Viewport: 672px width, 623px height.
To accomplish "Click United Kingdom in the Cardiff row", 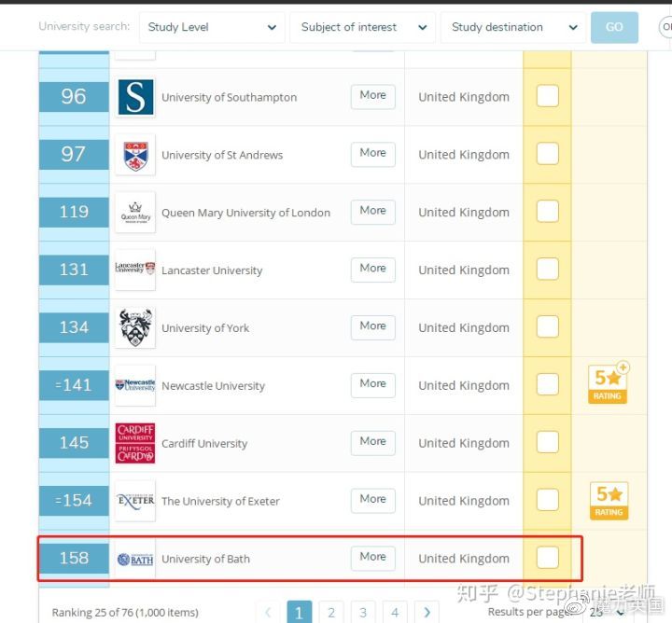I will pyautogui.click(x=464, y=443).
